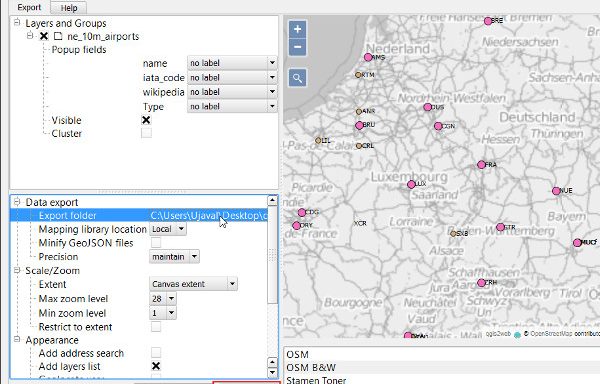Click the settings panel vertical scrollbar thumb

click(x=272, y=254)
